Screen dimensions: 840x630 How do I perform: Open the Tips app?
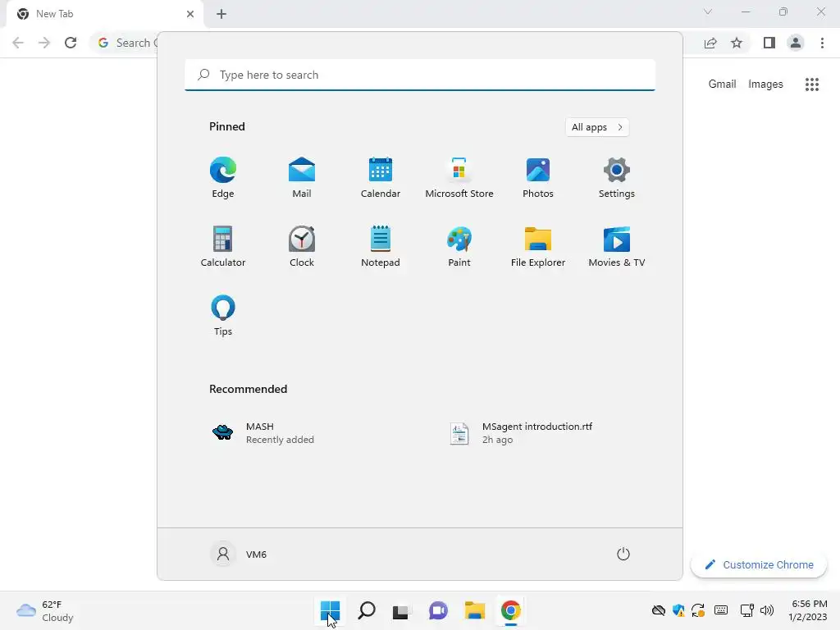[x=223, y=316]
